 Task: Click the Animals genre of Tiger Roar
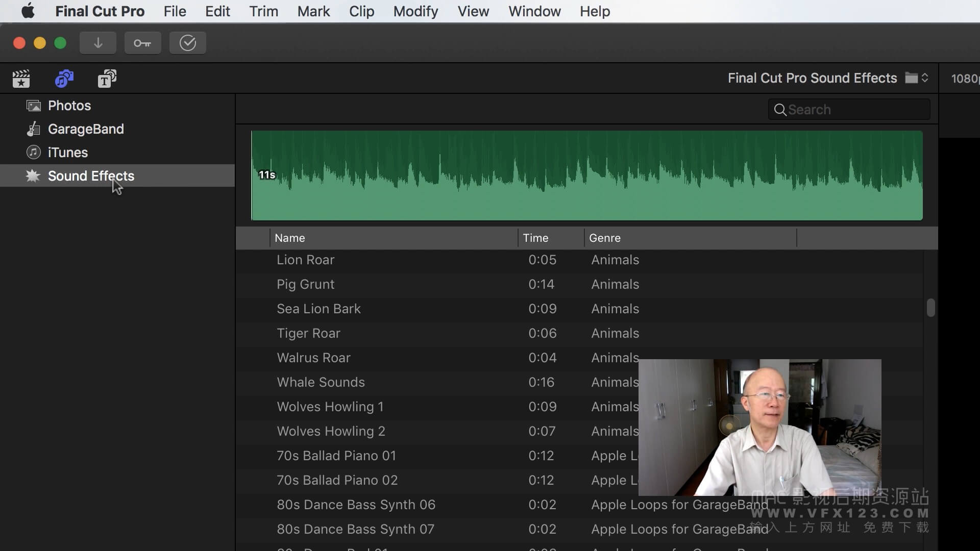(615, 333)
